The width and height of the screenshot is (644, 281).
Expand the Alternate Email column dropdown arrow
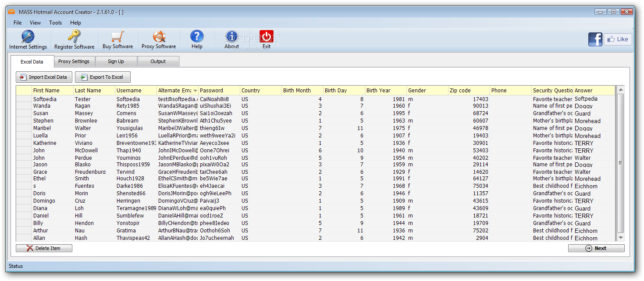tap(195, 91)
